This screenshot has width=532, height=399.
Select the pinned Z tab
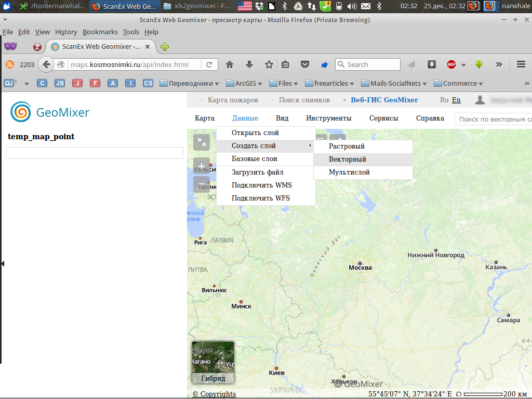tap(37, 47)
